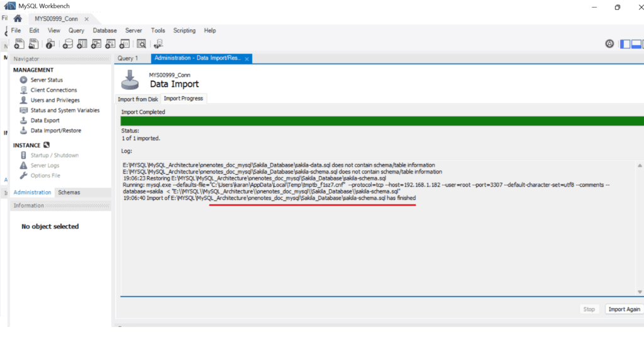Open the Query menu
Screen dimensions: 644x337
76,30
